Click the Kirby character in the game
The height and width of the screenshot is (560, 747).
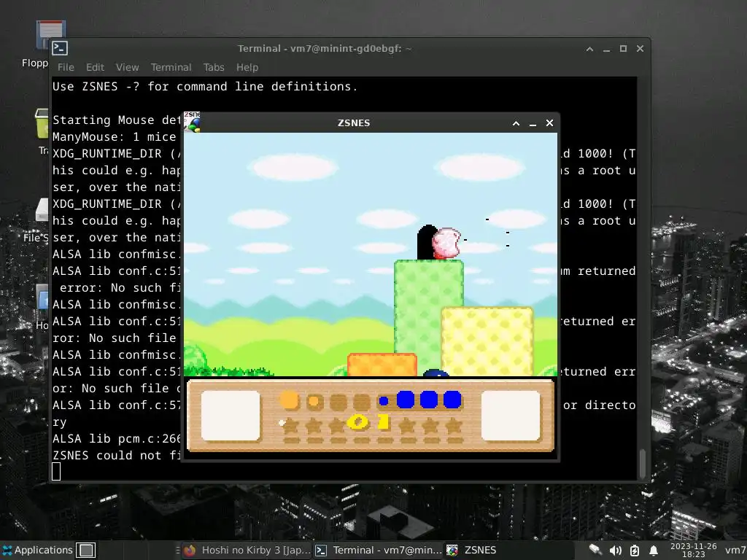click(x=446, y=244)
